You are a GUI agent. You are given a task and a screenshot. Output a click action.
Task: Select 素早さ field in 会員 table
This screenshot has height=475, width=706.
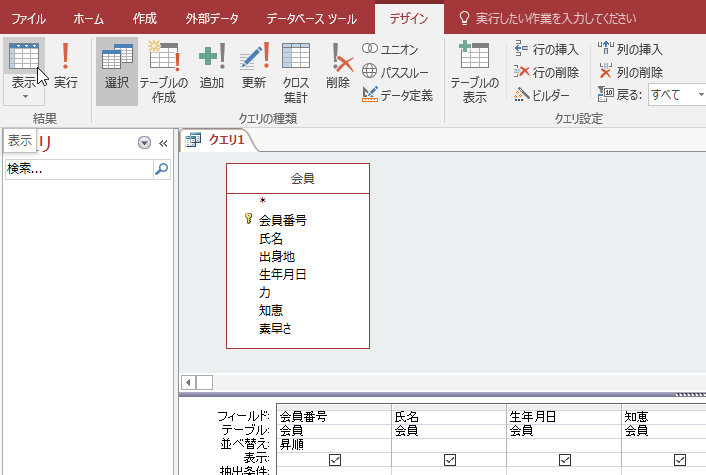tap(275, 328)
